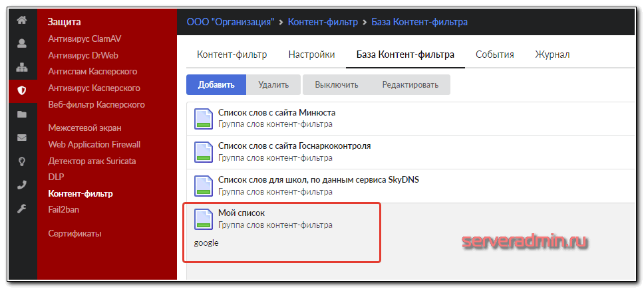Click the network sitemap icon in the sidebar
This screenshot has height=289, width=644.
[x=22, y=67]
